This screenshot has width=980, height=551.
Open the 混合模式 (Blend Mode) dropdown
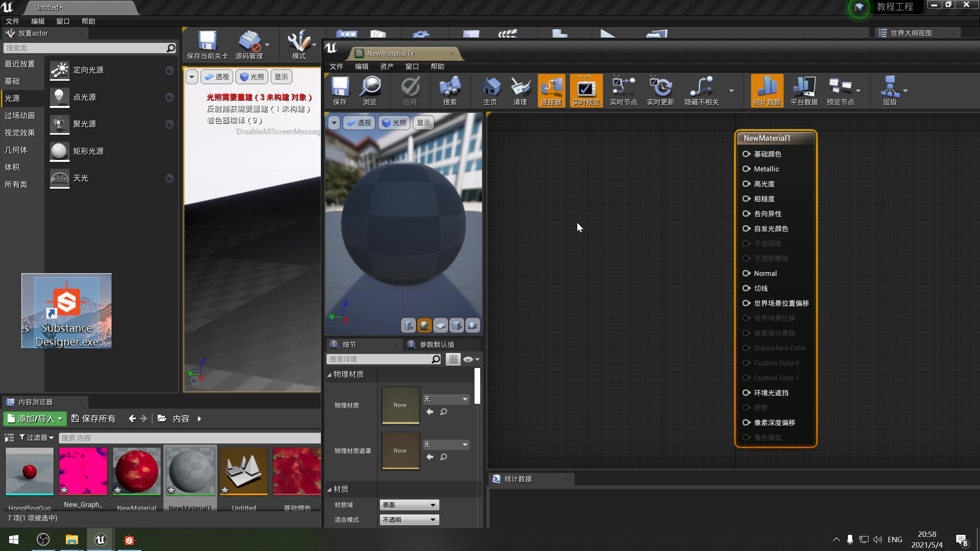[409, 520]
